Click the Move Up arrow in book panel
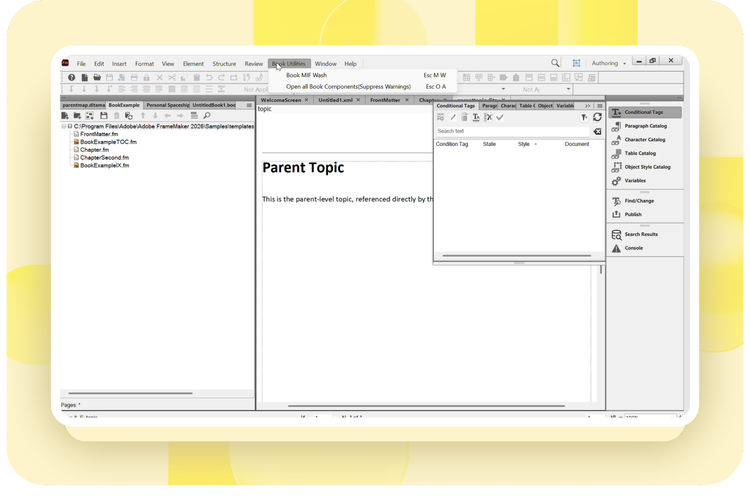This screenshot has height=496, width=750. 143,116
